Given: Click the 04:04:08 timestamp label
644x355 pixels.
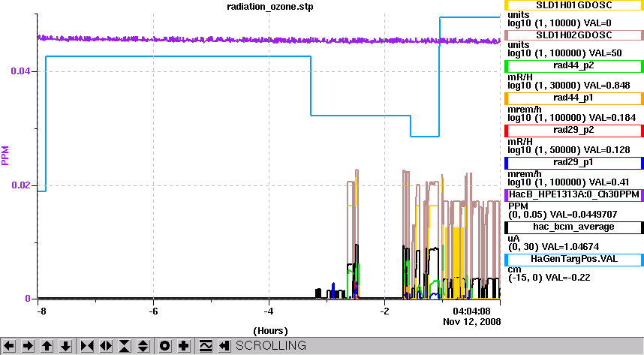Looking at the screenshot, I should (471, 311).
